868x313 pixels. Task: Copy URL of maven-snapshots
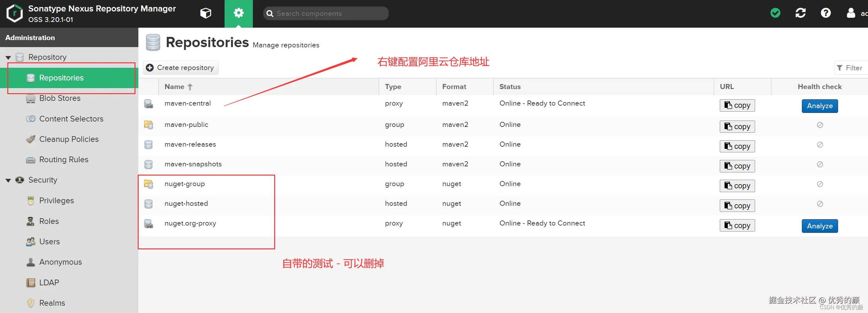point(737,166)
